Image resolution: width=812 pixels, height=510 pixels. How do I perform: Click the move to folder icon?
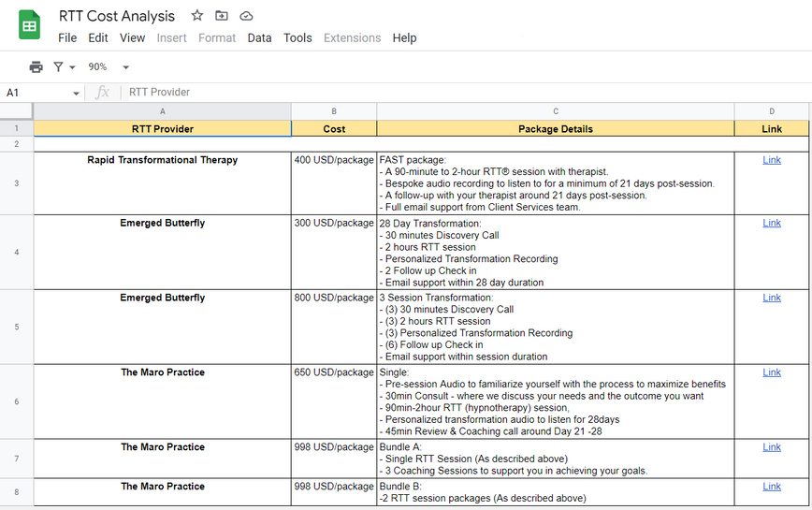[x=222, y=16]
